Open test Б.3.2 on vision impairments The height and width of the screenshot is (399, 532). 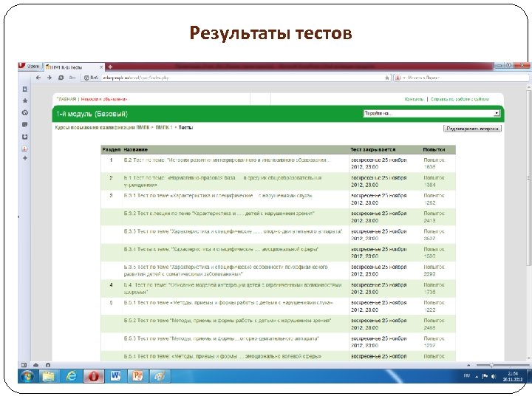click(219, 214)
